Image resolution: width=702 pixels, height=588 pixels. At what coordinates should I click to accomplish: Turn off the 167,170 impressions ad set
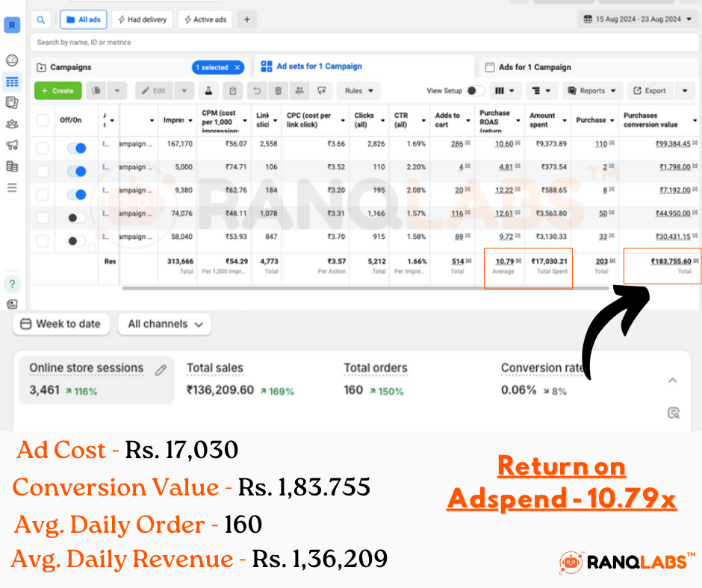[x=76, y=148]
